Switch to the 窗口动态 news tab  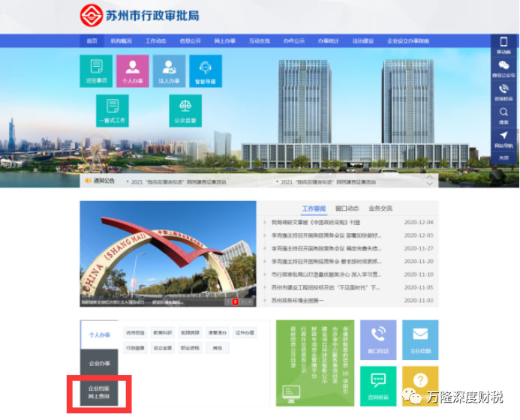346,208
